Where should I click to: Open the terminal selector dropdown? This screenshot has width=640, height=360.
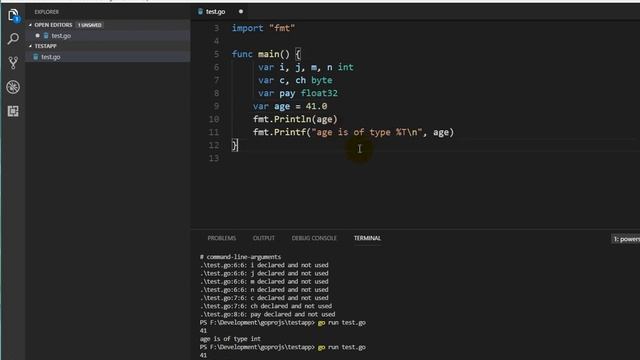pyautogui.click(x=625, y=239)
